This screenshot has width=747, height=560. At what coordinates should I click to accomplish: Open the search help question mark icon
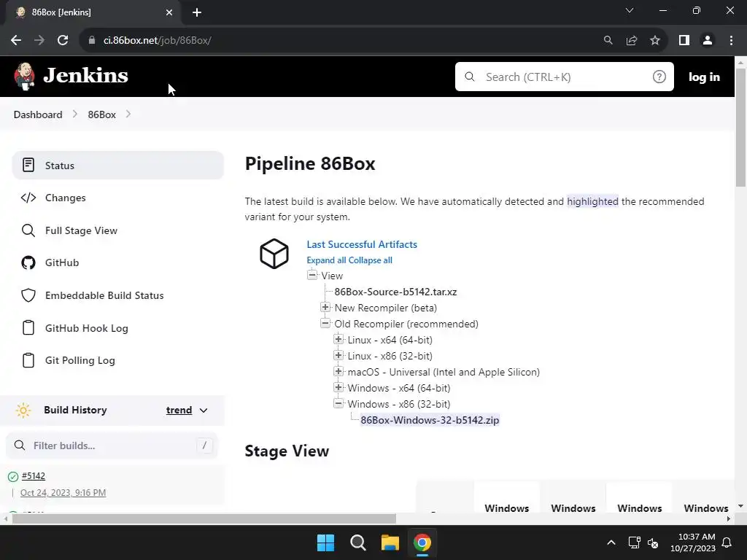click(659, 77)
